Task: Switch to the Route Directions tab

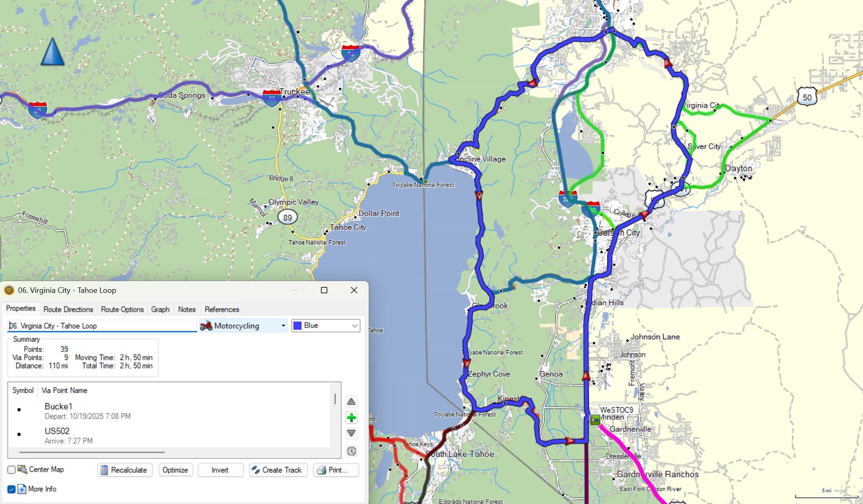Action: [x=68, y=309]
